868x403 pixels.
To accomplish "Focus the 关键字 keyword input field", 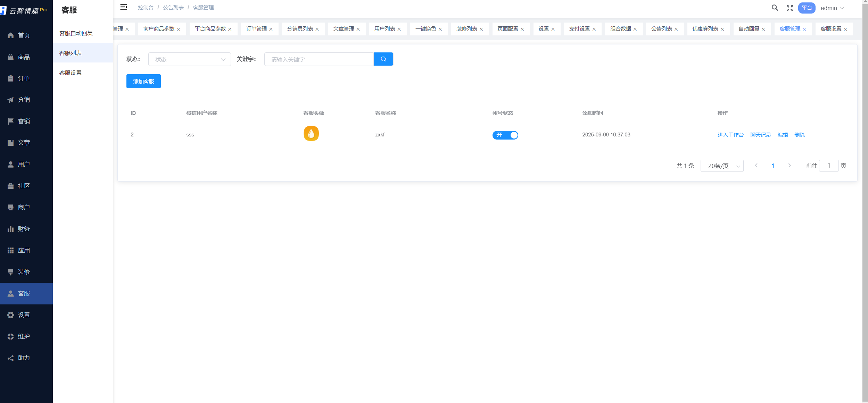I will click(x=319, y=59).
